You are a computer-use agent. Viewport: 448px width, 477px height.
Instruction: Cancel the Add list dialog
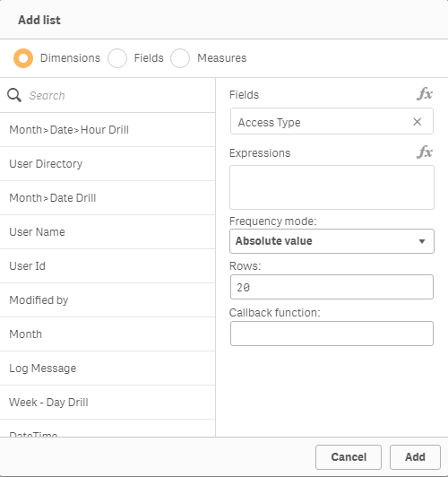point(349,457)
